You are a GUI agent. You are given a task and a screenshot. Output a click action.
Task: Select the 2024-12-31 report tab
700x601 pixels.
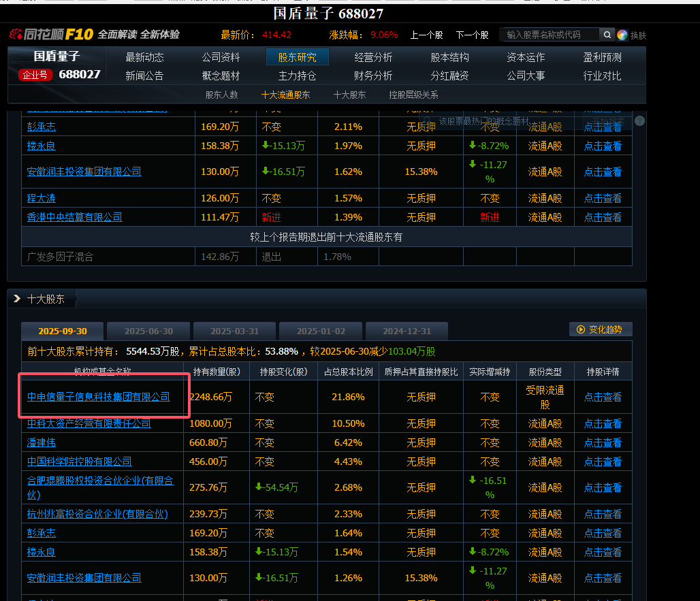407,331
